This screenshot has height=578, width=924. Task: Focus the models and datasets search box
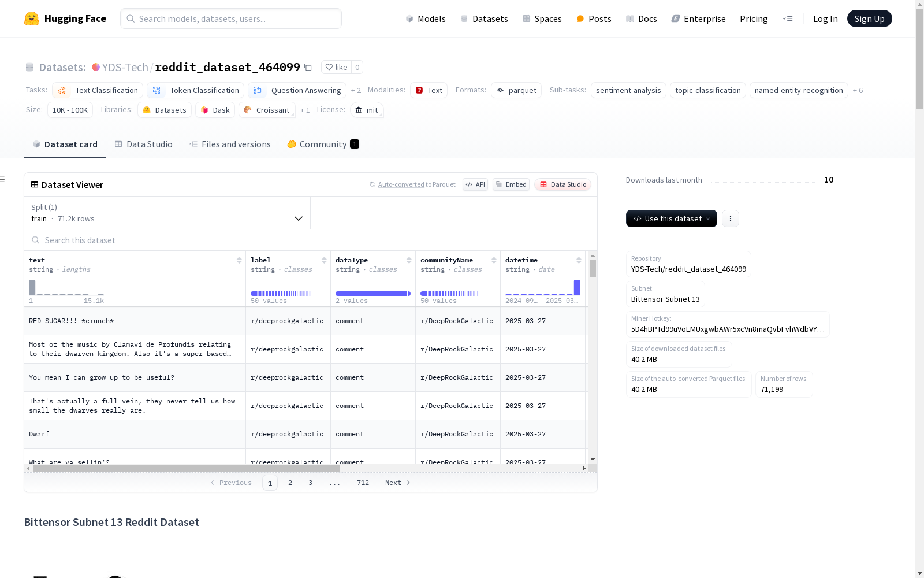point(231,18)
